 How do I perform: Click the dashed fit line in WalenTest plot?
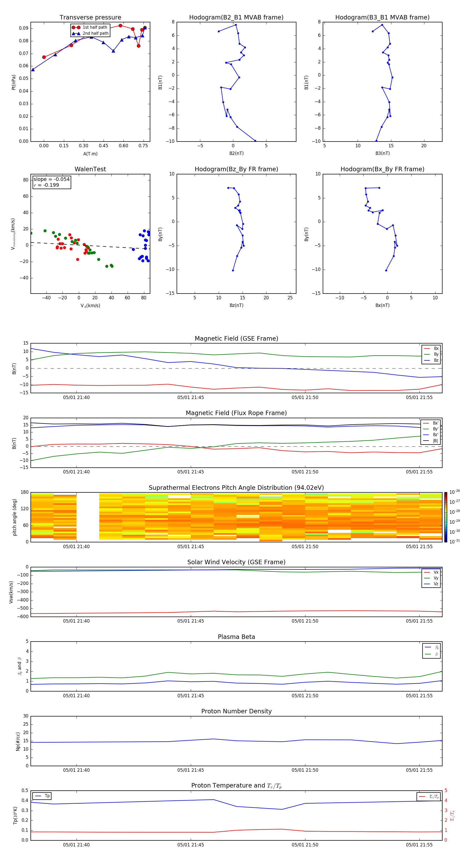click(90, 246)
